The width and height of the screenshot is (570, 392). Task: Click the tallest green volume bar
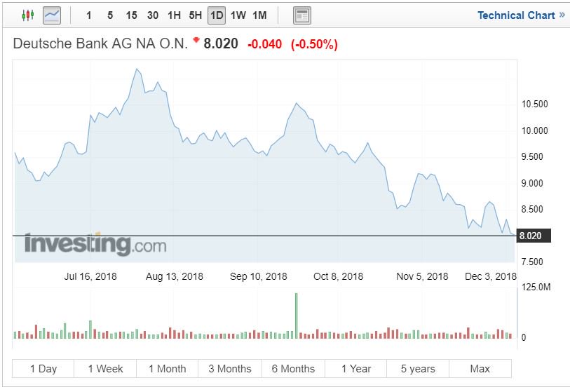tap(297, 316)
